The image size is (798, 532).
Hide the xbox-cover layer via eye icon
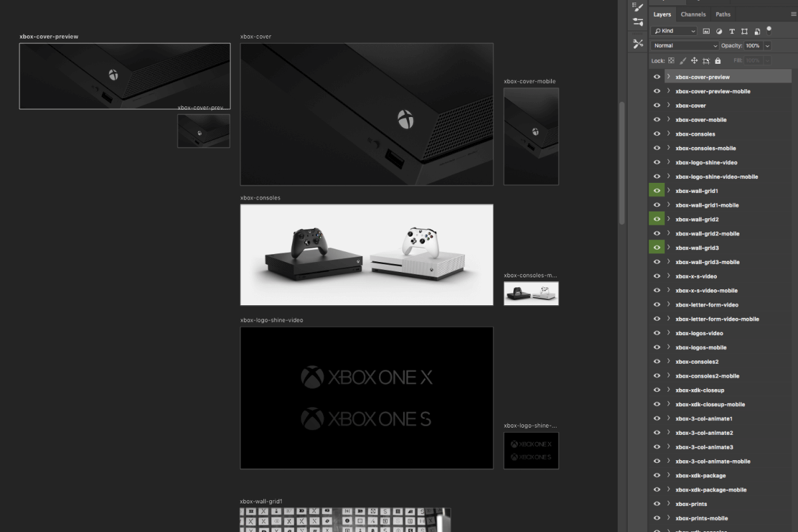[x=657, y=105]
